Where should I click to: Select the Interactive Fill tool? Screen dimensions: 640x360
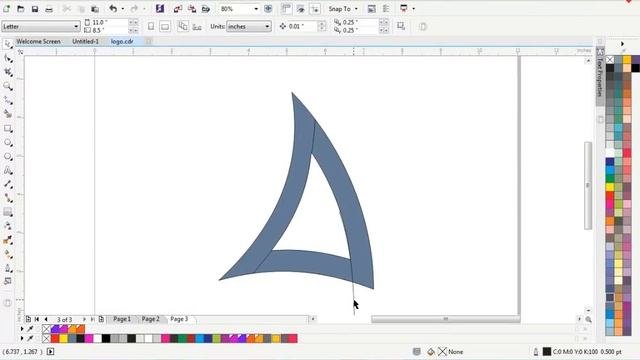pyautogui.click(x=8, y=254)
